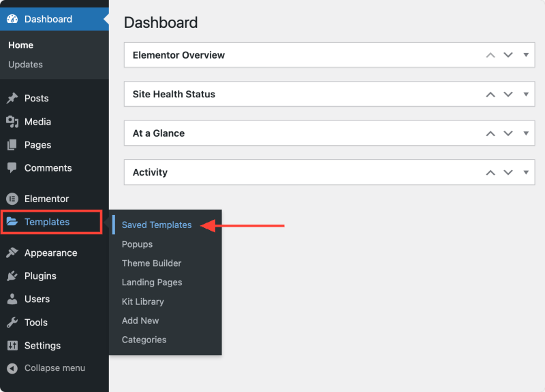The height and width of the screenshot is (392, 545).
Task: Click the Settings sliders icon
Action: click(x=12, y=346)
